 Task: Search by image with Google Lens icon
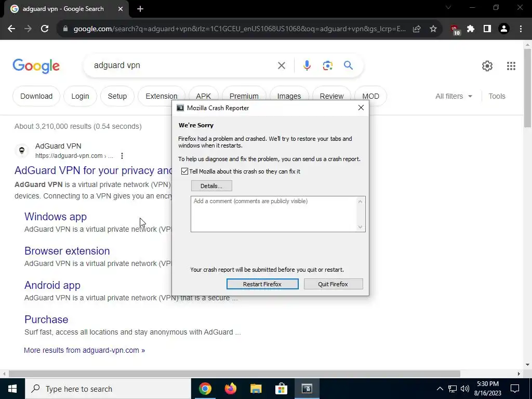(327, 65)
